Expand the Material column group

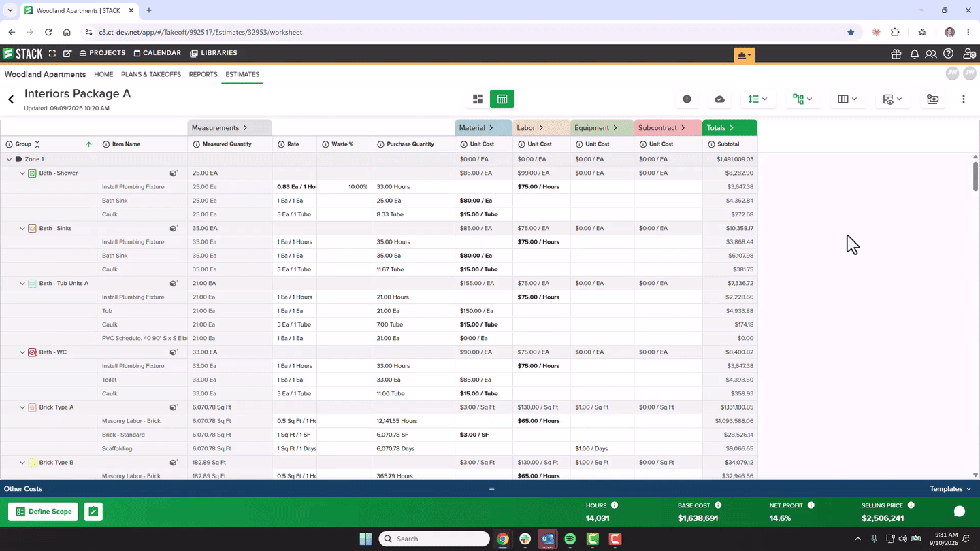click(x=491, y=128)
